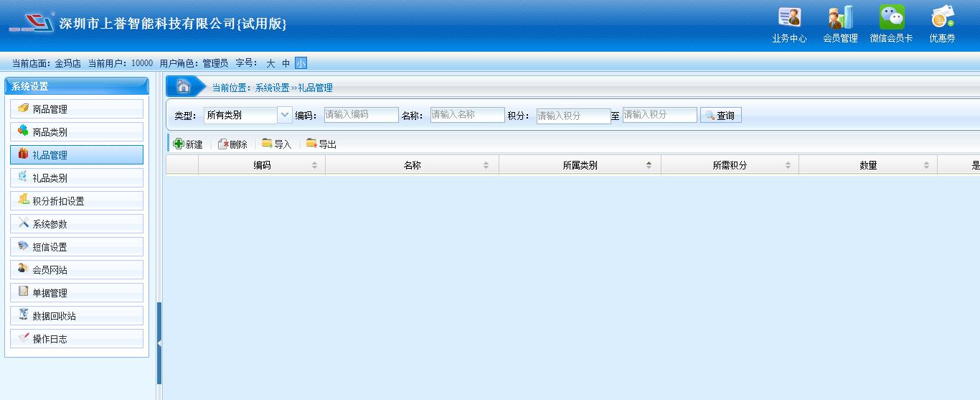
Task: Open the 优惠券 coupon icon
Action: [942, 24]
